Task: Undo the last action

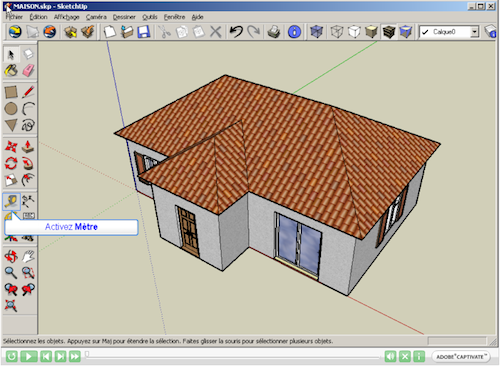Action: click(x=236, y=32)
